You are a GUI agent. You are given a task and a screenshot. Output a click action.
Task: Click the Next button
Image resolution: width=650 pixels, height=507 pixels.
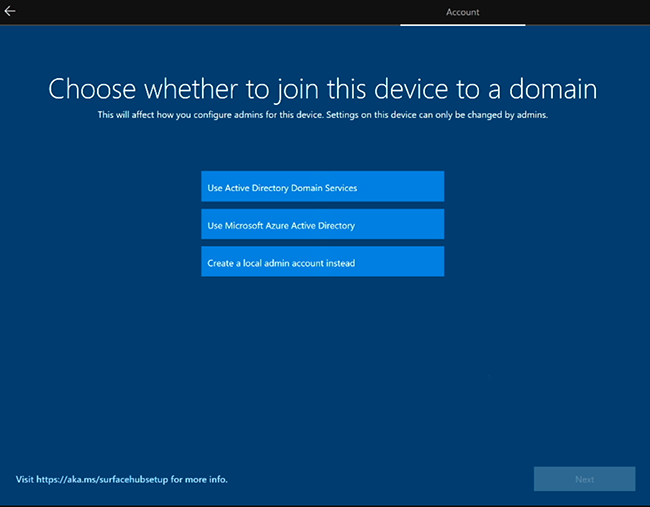(585, 479)
